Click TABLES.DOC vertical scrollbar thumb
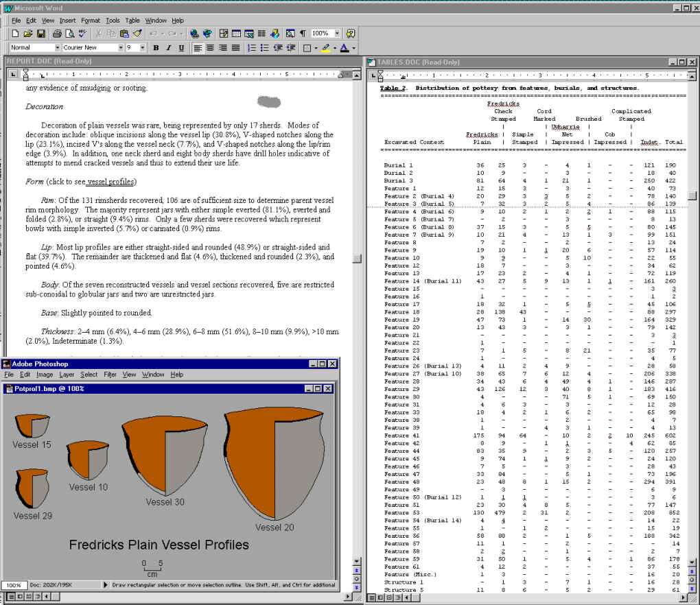This screenshot has height=605, width=700. point(692,196)
